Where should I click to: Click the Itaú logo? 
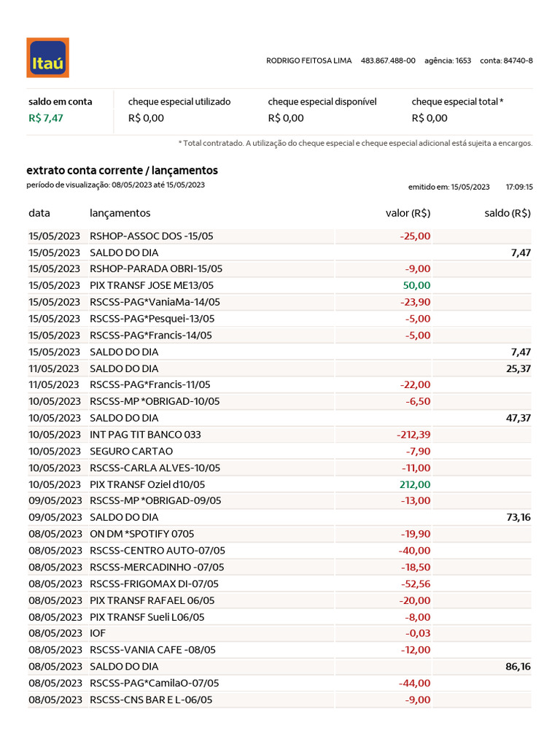coord(47,58)
